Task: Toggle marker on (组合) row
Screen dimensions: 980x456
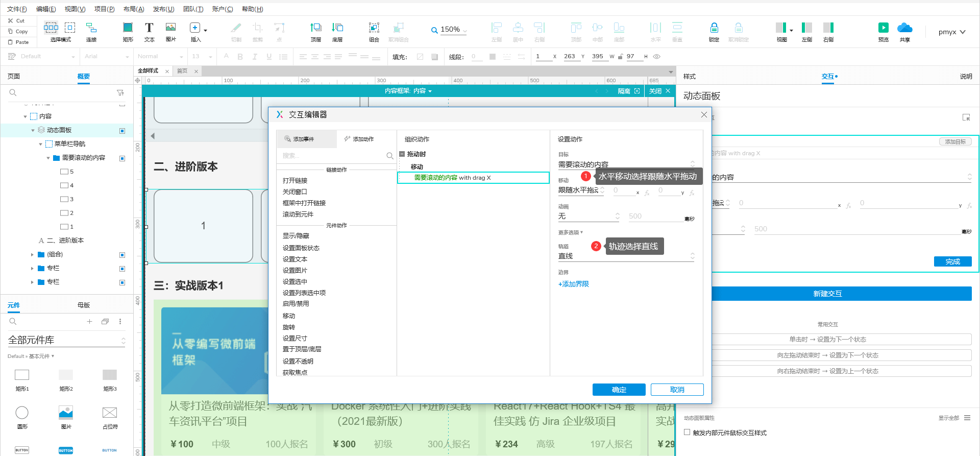Action: point(122,255)
